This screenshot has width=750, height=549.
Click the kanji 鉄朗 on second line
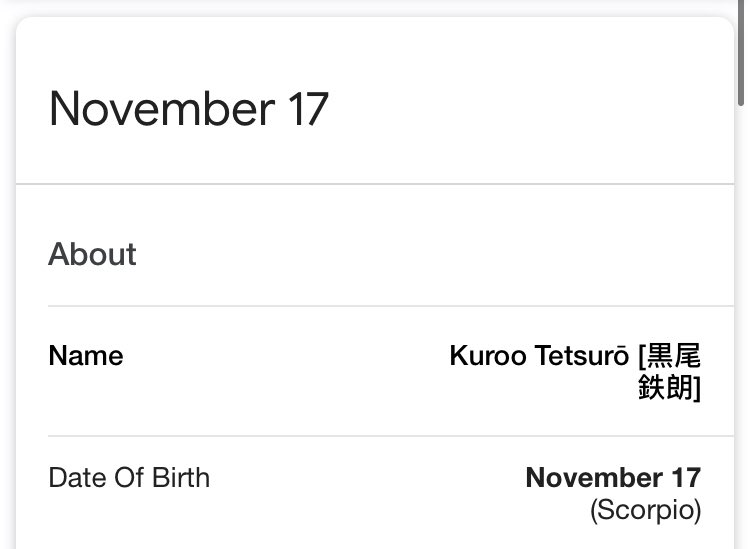pos(666,387)
